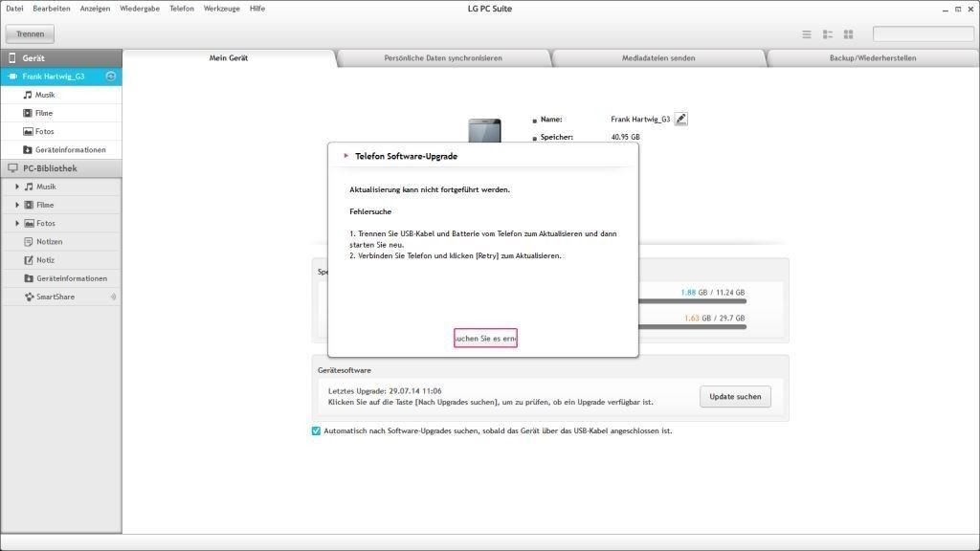Click the SmartShare icon
This screenshot has height=551, width=980.
click(29, 297)
